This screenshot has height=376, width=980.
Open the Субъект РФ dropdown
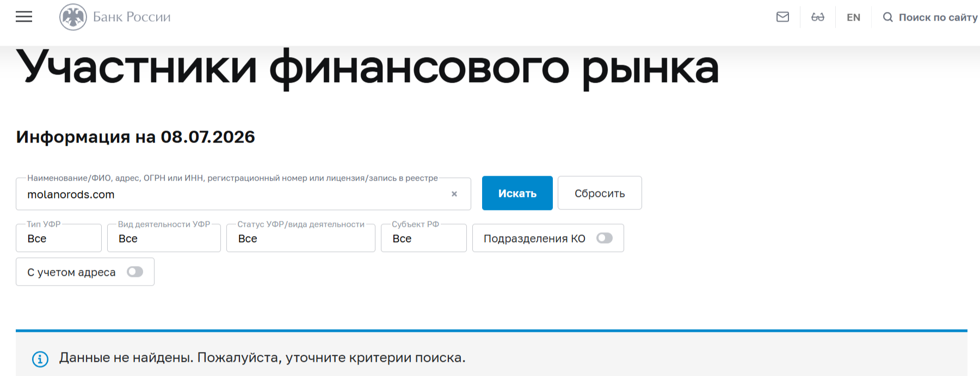point(424,238)
